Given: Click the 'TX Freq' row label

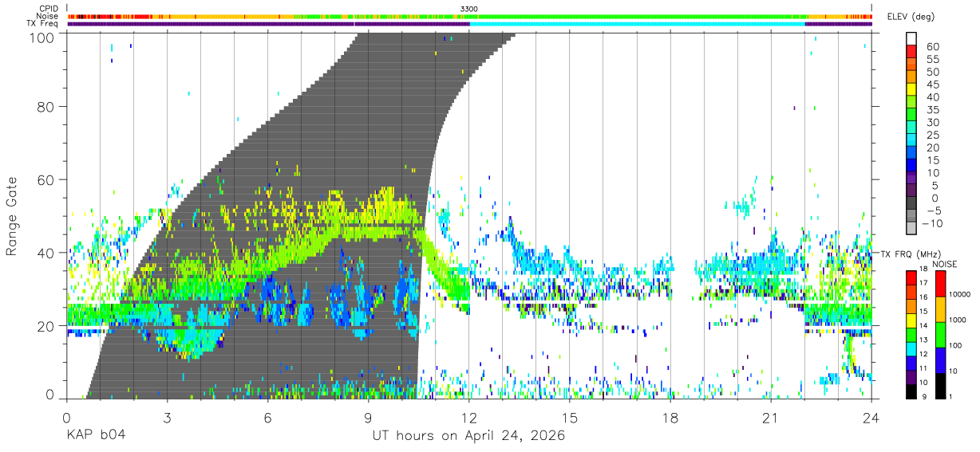Looking at the screenshot, I should click(x=43, y=23).
